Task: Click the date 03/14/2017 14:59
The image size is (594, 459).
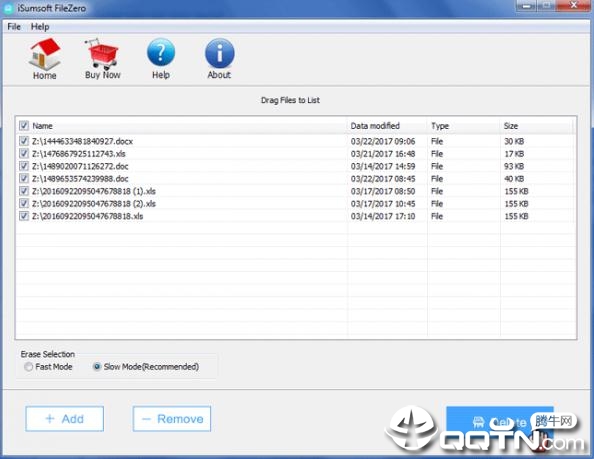Action: point(383,166)
